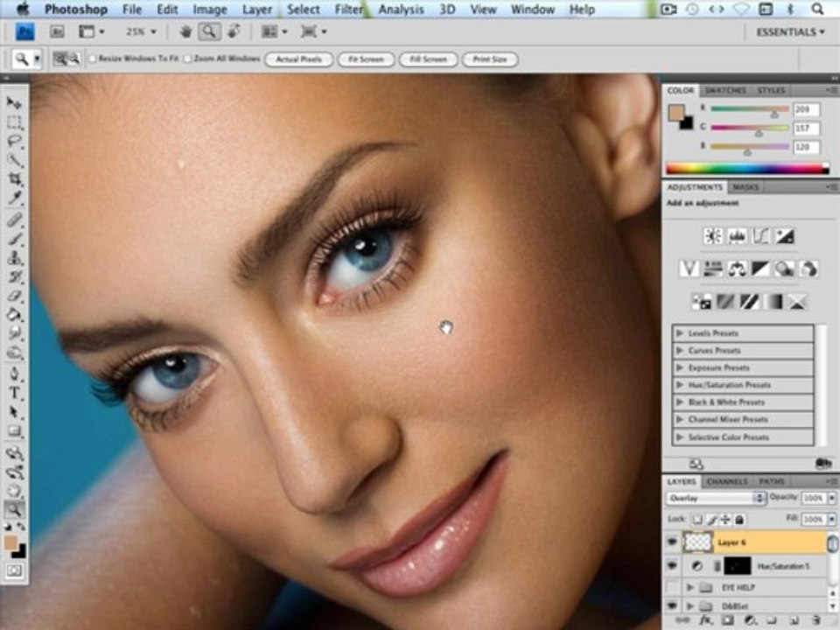Add a Curves adjustment

[x=760, y=236]
